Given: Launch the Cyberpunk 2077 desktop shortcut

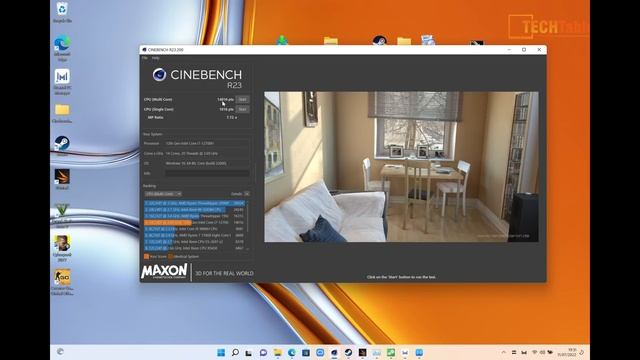Looking at the screenshot, I should pyautogui.click(x=62, y=249).
